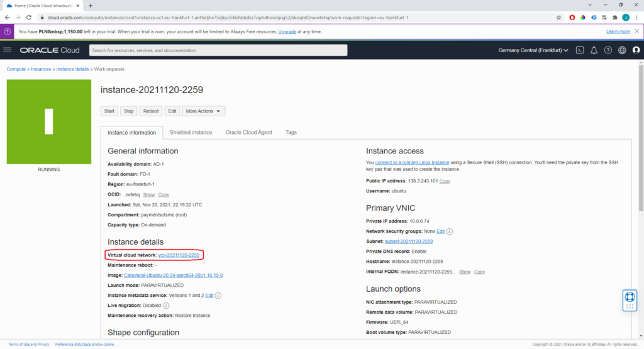
Task: Edit the Instance metadata service setting
Action: [x=209, y=296]
